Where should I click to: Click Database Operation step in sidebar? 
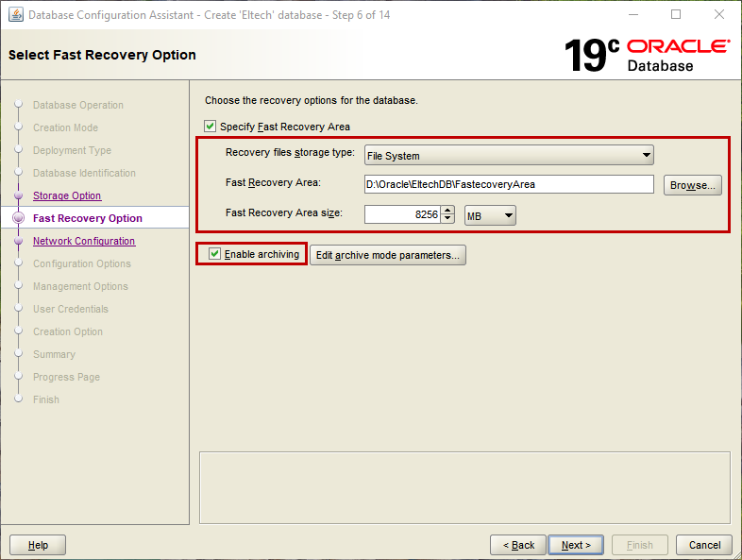tap(78, 105)
